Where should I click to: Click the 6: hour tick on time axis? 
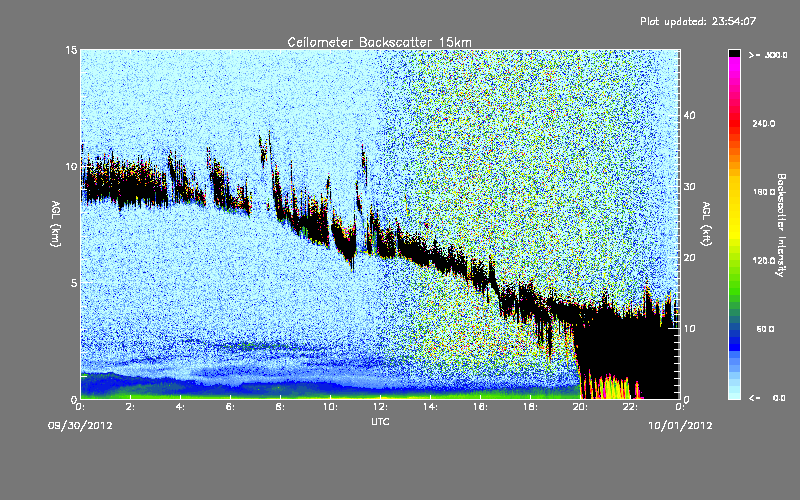coord(230,407)
